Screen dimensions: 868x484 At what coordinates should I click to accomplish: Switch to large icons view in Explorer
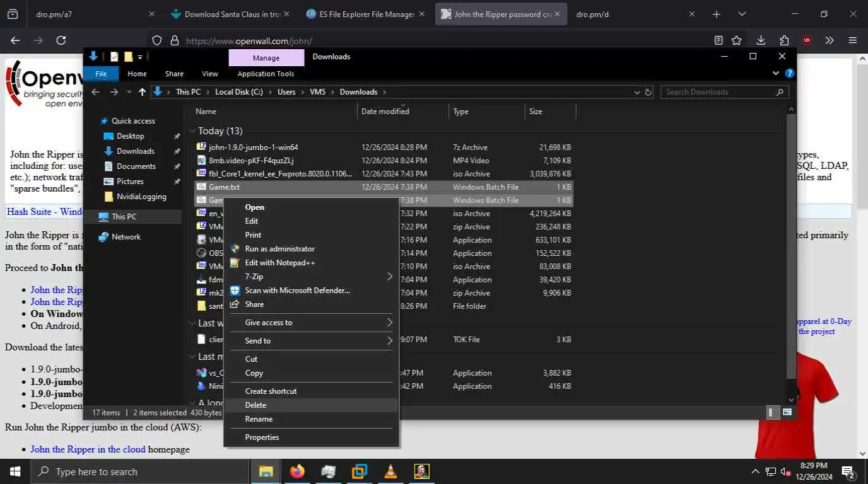[787, 412]
